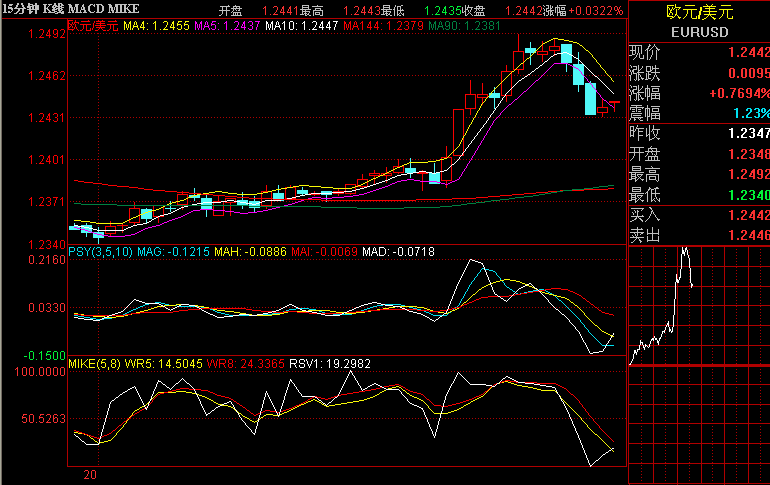Select the MA144: 1.2379 legend entry

coord(383,26)
